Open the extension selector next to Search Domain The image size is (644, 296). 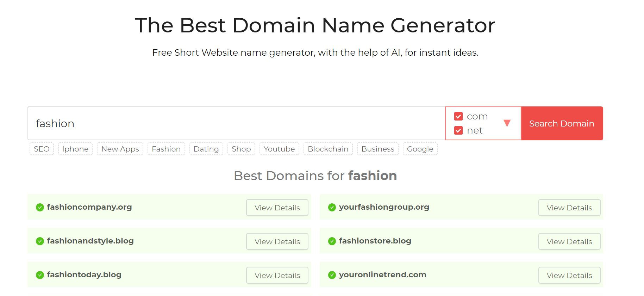tap(507, 123)
